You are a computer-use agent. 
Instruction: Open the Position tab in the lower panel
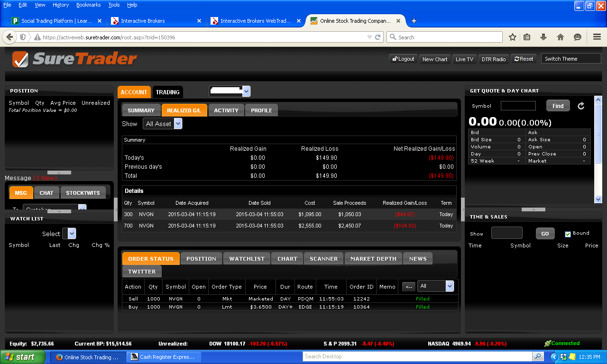[x=201, y=259]
